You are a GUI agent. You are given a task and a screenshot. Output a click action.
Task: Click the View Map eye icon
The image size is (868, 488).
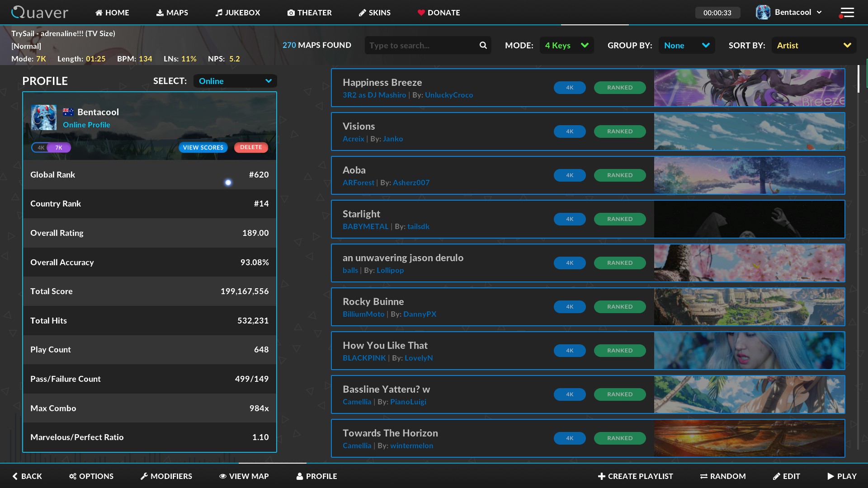pos(222,476)
